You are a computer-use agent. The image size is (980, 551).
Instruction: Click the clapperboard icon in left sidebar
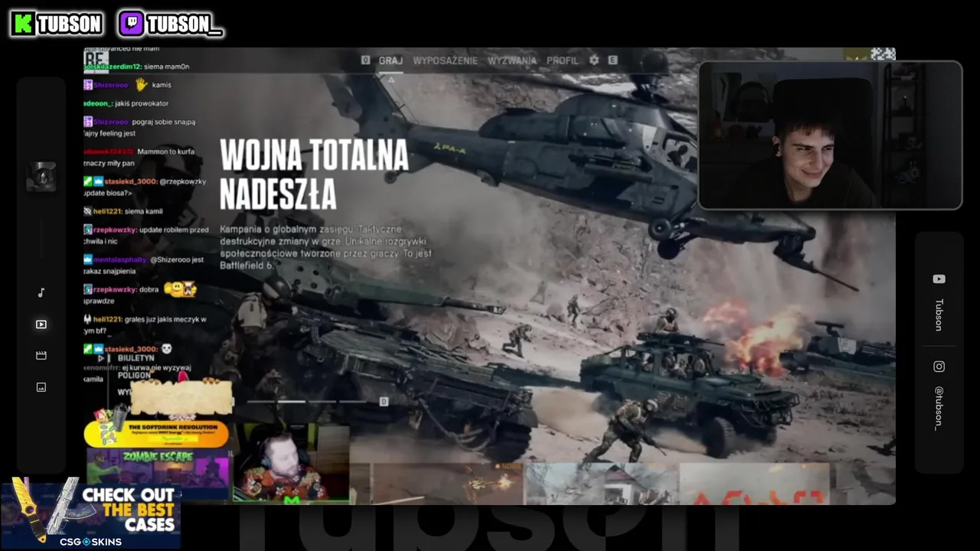coord(41,356)
